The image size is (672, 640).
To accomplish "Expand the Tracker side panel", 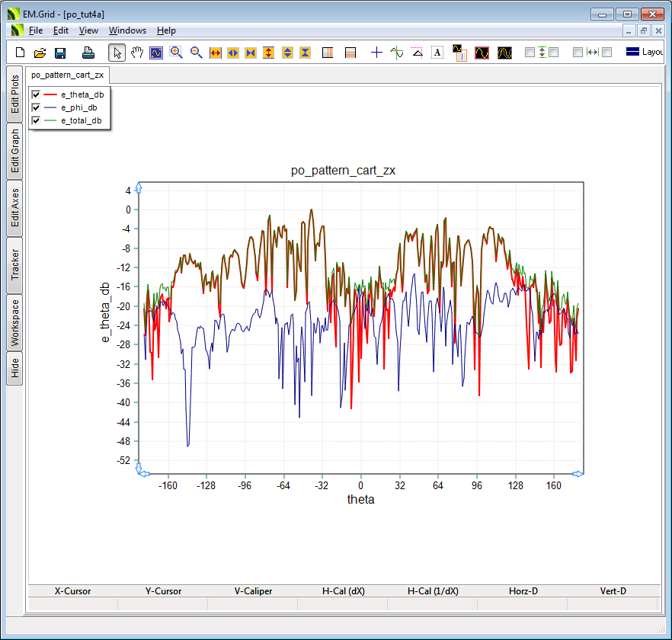I will tap(14, 264).
